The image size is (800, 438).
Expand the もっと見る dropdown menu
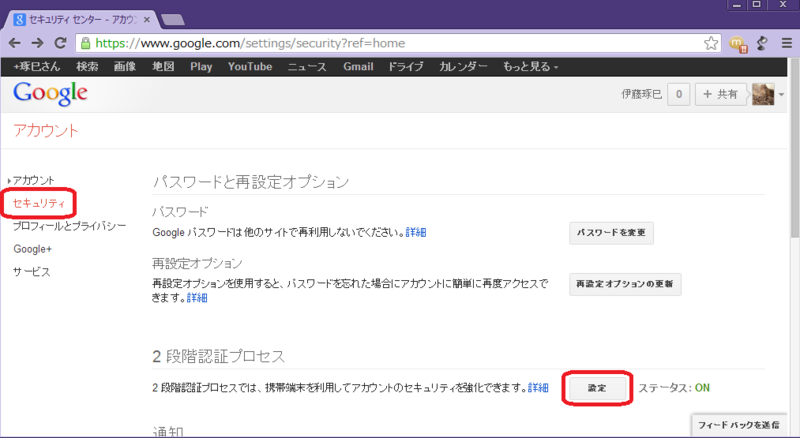(x=531, y=67)
